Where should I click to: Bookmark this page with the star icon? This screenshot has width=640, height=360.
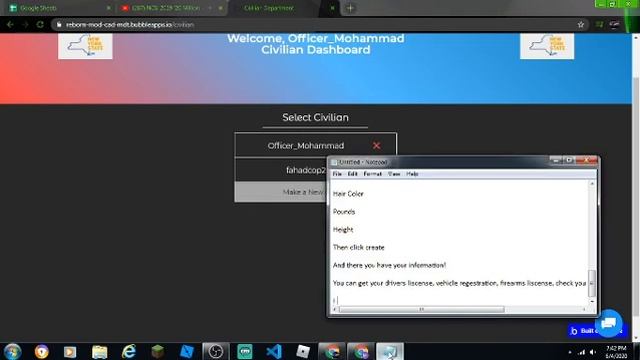coord(581,24)
